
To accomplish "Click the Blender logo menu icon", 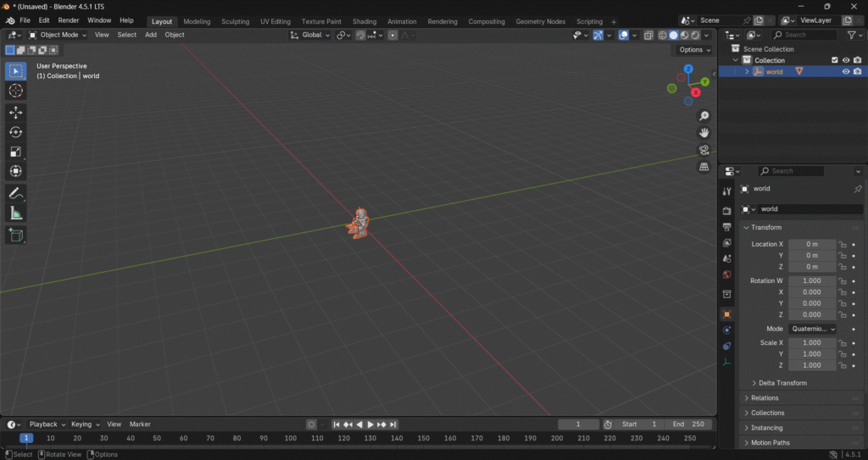I will [10, 20].
